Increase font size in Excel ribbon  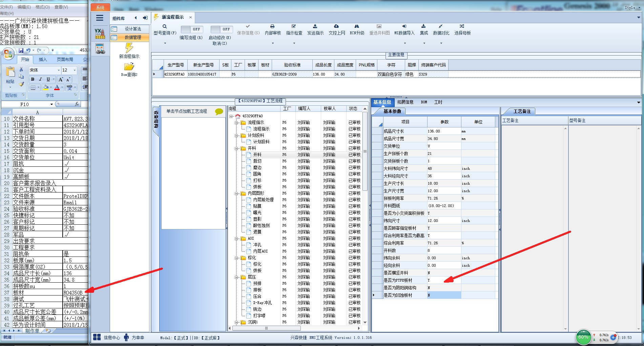(61, 79)
